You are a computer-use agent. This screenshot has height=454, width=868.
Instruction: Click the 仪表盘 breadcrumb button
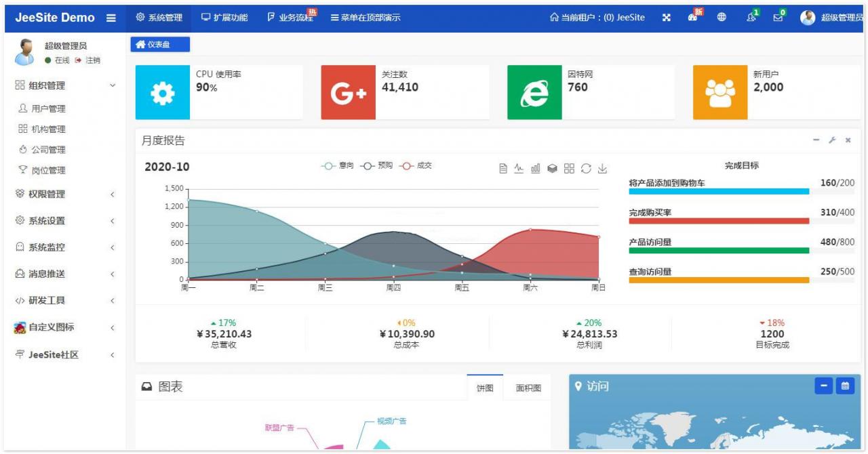pyautogui.click(x=161, y=43)
